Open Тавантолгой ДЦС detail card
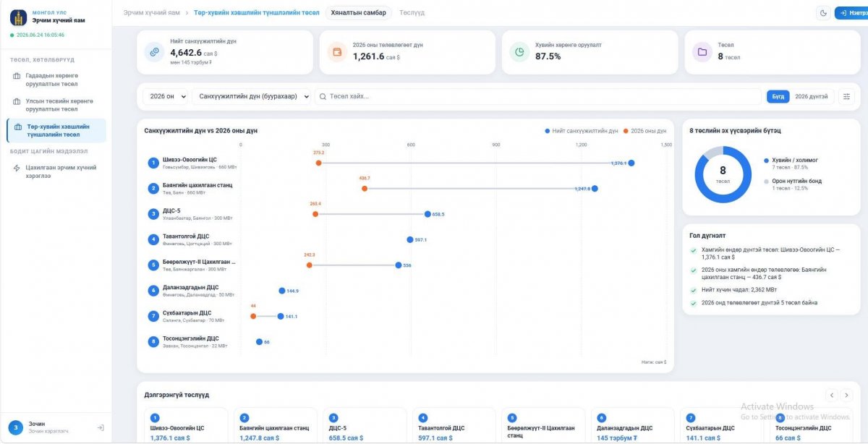This screenshot has height=444, width=868. click(x=456, y=425)
